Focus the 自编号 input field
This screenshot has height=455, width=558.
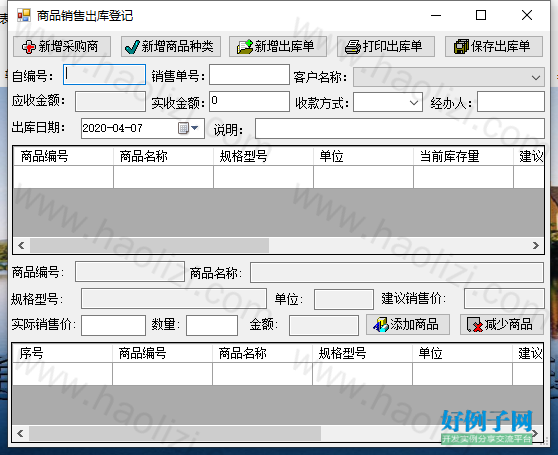pyautogui.click(x=105, y=74)
